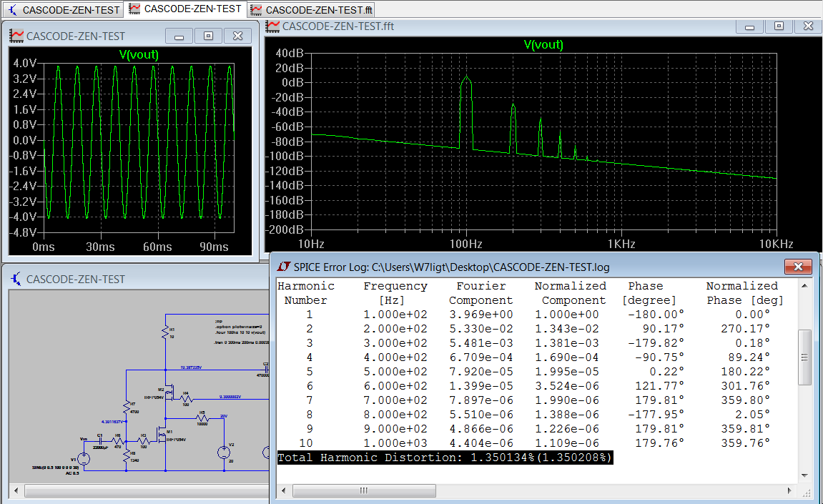Select the 1340 ohm resistor to ground

126,455
